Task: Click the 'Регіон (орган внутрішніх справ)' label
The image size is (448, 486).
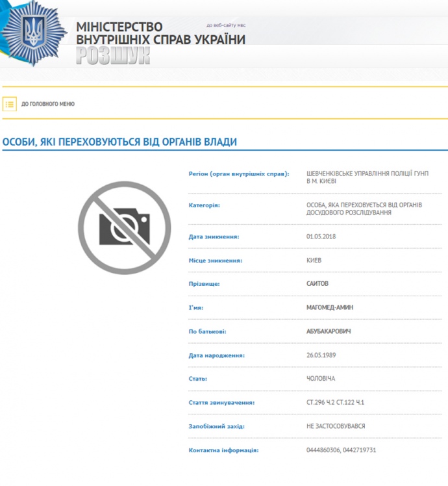Action: tap(239, 174)
